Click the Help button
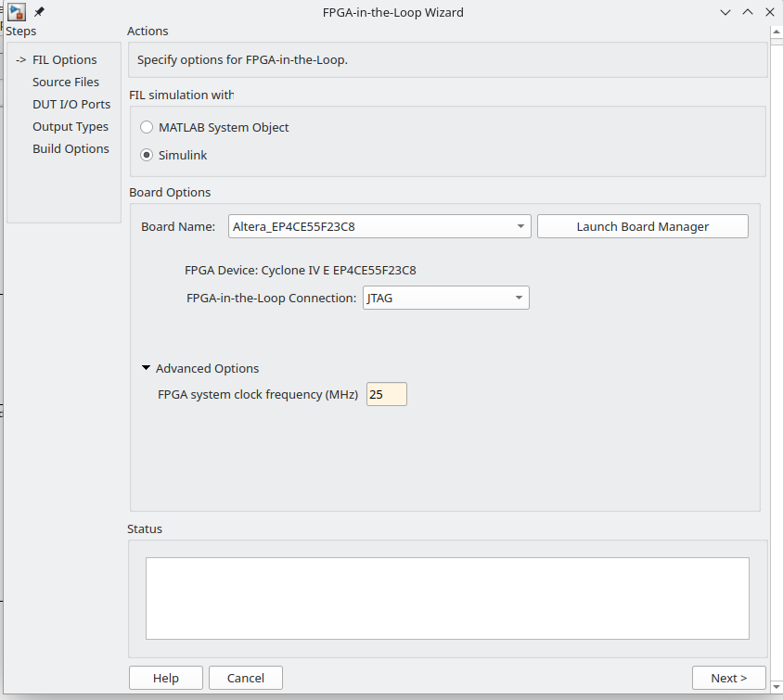 [x=166, y=678]
